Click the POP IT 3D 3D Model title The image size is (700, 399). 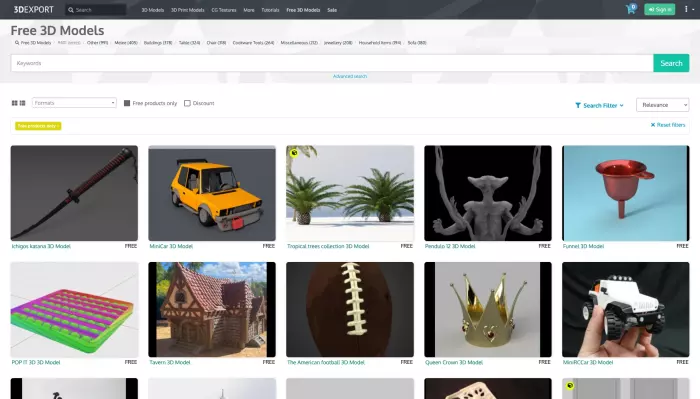36,362
